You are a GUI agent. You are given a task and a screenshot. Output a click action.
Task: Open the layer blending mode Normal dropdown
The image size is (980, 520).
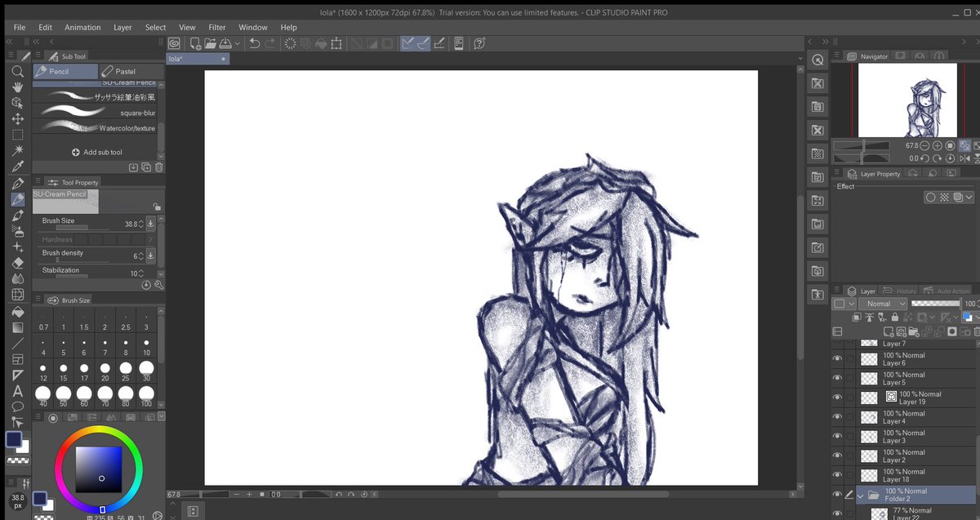coord(881,304)
